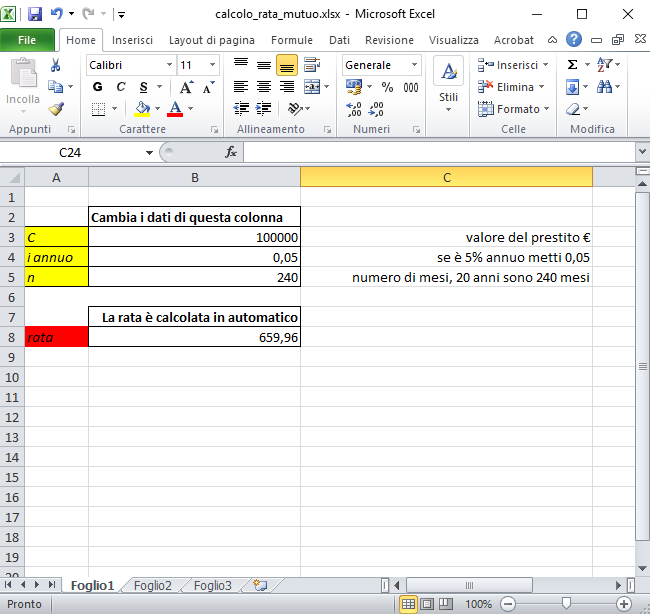Apply red font color A
The image size is (650, 614).
pyautogui.click(x=175, y=109)
